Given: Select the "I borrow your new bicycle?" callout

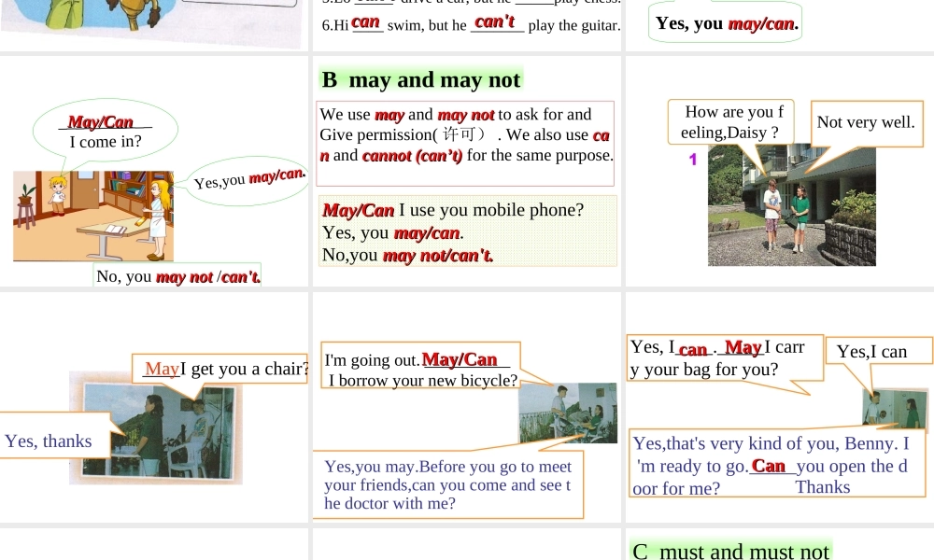Looking at the screenshot, I should tap(420, 369).
